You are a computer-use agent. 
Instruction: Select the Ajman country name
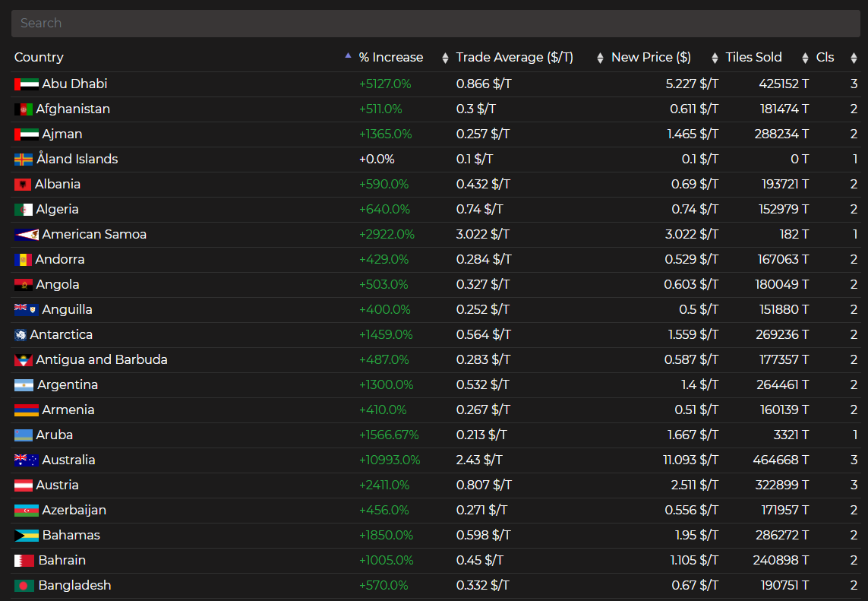[x=62, y=134]
